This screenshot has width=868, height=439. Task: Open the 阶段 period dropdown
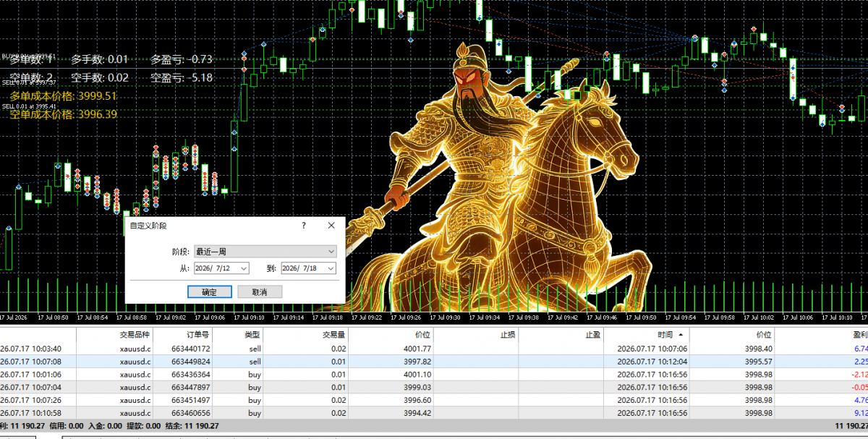(265, 252)
